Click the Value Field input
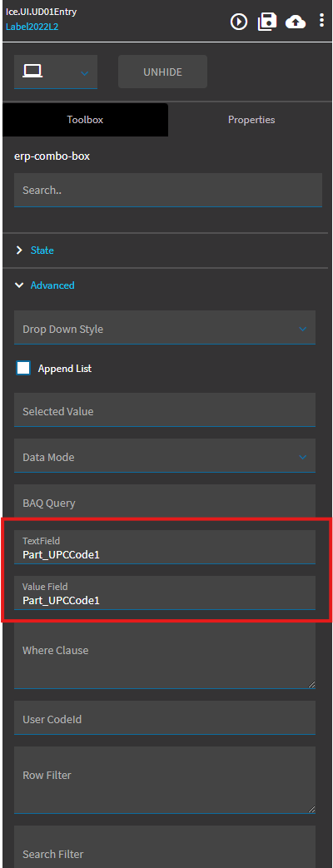The image size is (333, 868). pos(165,593)
